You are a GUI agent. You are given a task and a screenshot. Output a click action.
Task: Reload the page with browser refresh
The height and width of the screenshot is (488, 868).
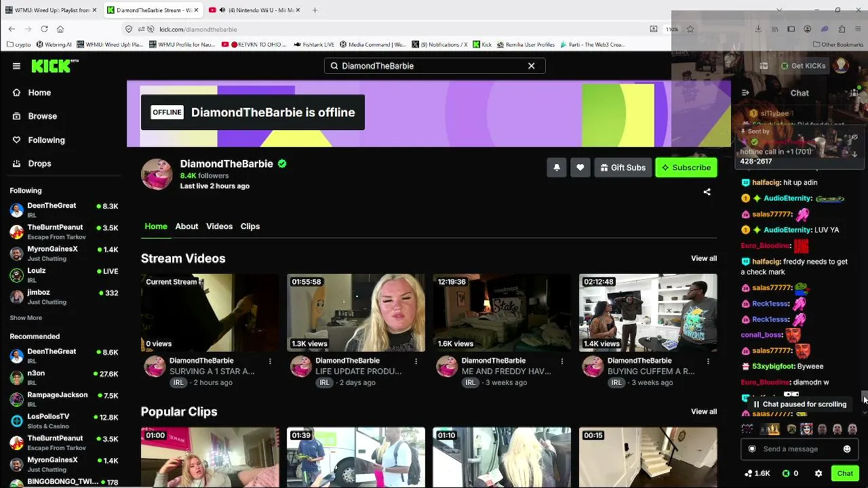point(44,29)
